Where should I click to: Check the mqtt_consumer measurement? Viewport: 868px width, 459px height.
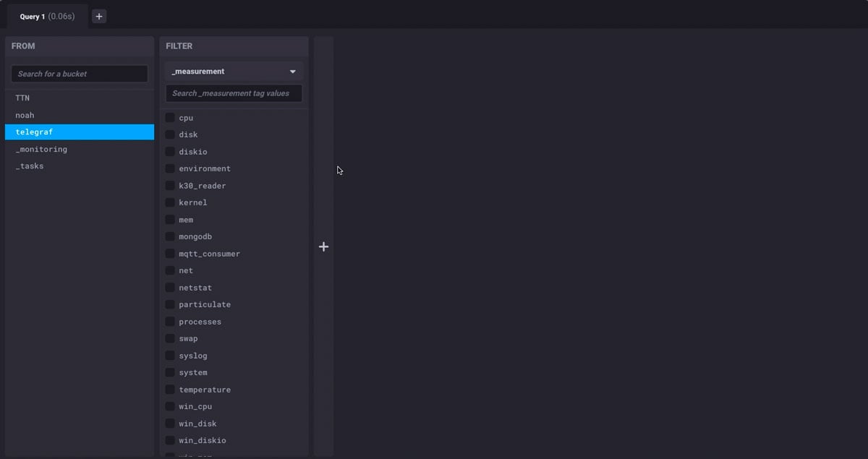[x=170, y=254]
